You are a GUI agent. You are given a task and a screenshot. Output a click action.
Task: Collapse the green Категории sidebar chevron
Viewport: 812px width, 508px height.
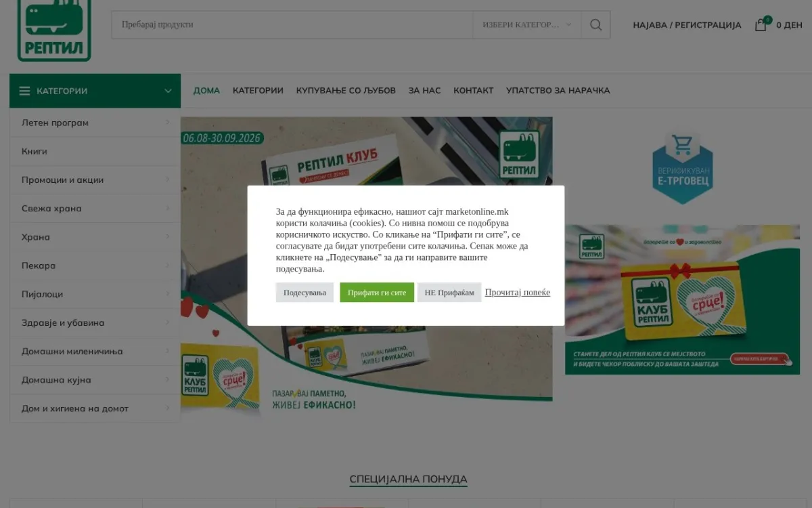(168, 91)
